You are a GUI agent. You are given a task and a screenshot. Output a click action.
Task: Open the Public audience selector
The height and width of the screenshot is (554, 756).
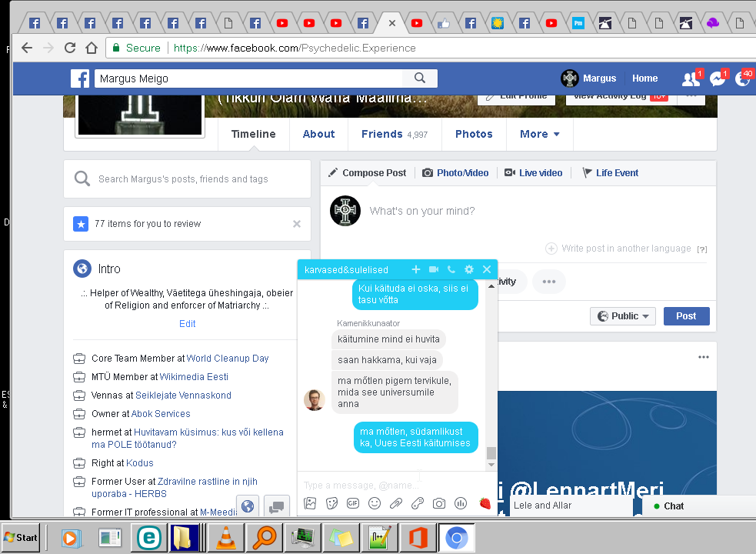(x=622, y=316)
